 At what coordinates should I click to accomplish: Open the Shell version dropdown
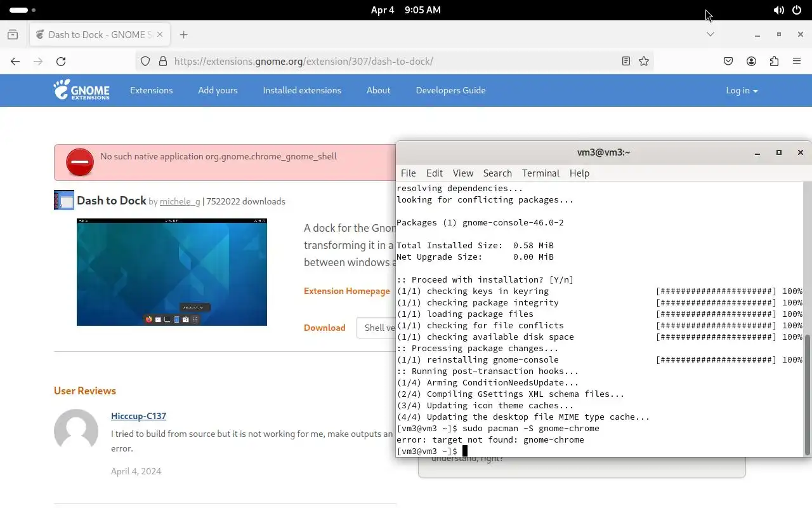(x=376, y=328)
